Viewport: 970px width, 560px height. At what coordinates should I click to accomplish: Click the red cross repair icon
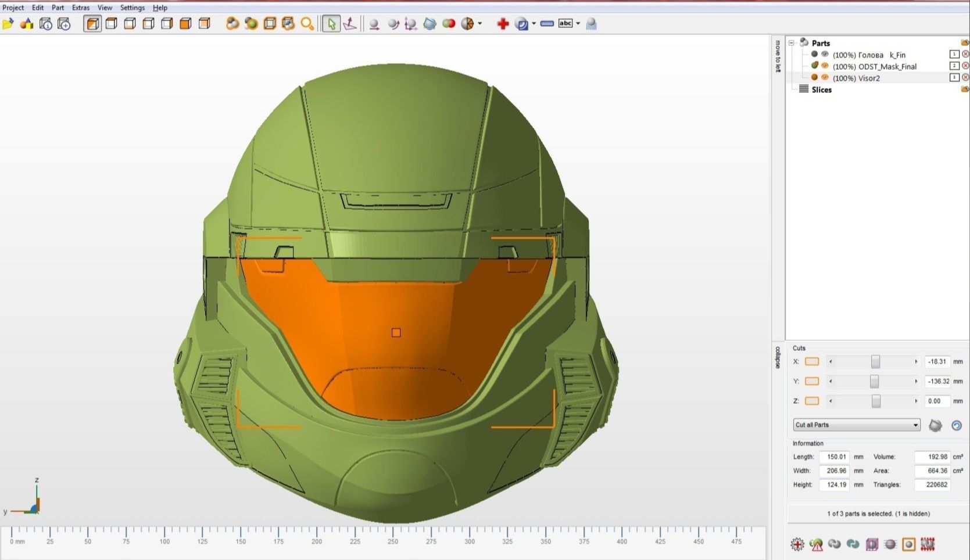503,24
